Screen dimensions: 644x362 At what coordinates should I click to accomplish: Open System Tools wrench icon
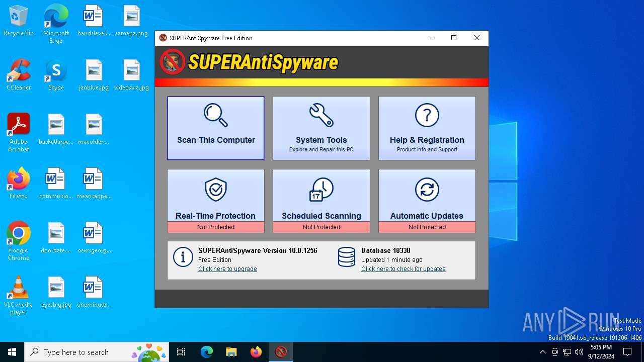coord(321,115)
